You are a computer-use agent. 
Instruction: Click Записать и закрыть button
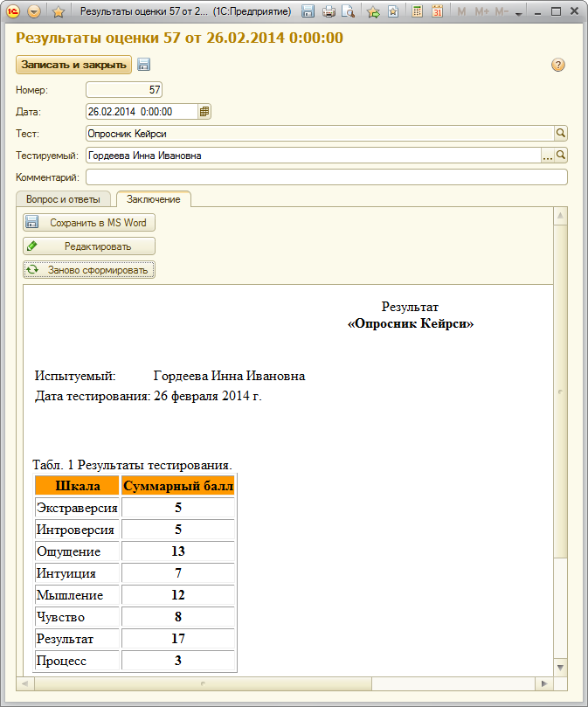click(x=74, y=65)
